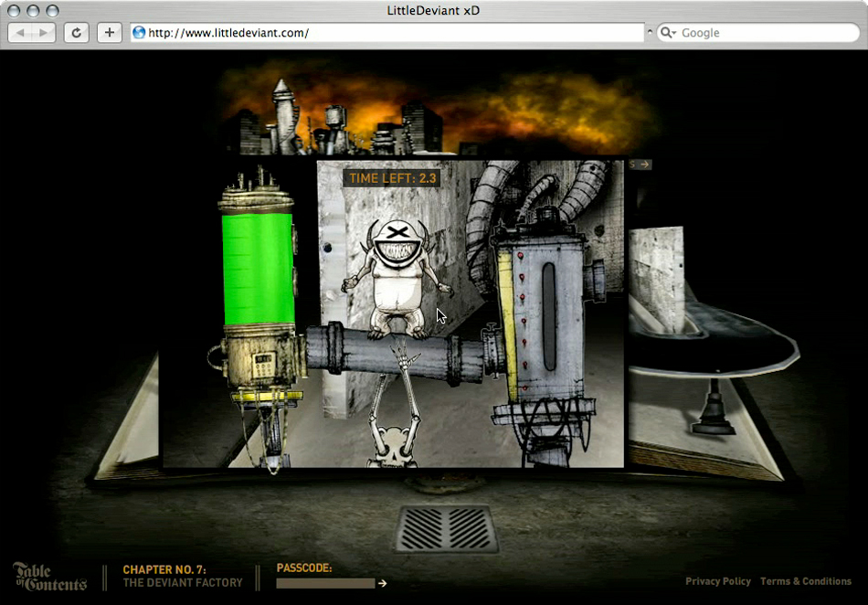Click the globe favicon in address bar
The width and height of the screenshot is (868, 605).
(139, 33)
